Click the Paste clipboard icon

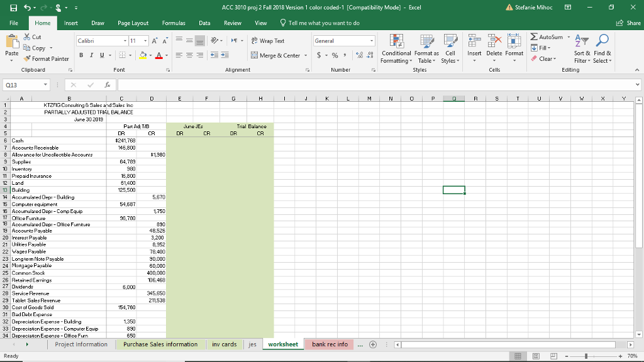coord(12,42)
